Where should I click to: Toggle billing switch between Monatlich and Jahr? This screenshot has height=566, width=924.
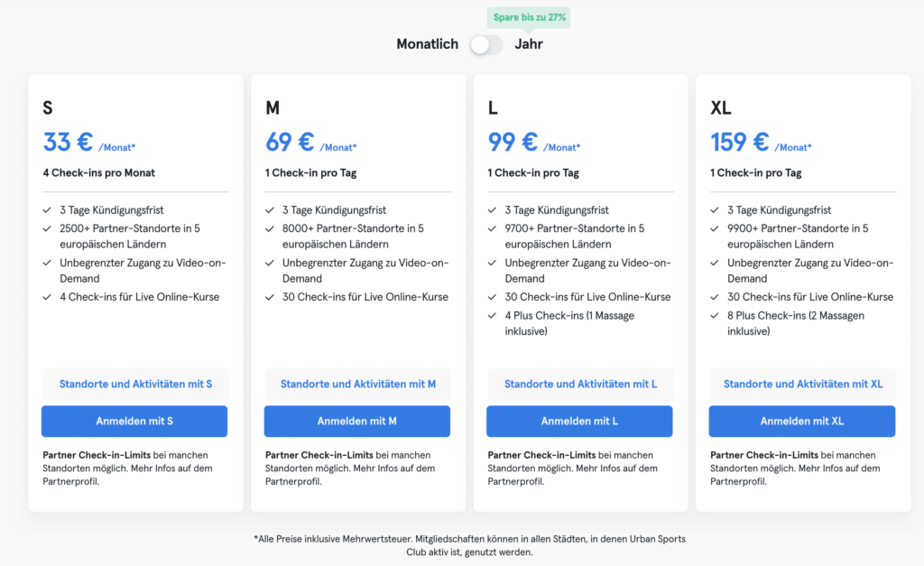click(x=486, y=44)
